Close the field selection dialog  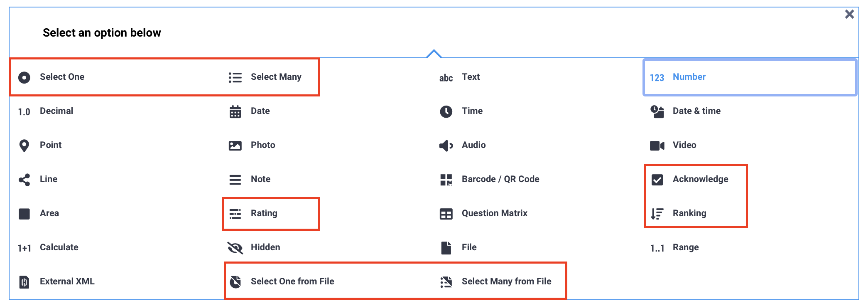coord(849,14)
